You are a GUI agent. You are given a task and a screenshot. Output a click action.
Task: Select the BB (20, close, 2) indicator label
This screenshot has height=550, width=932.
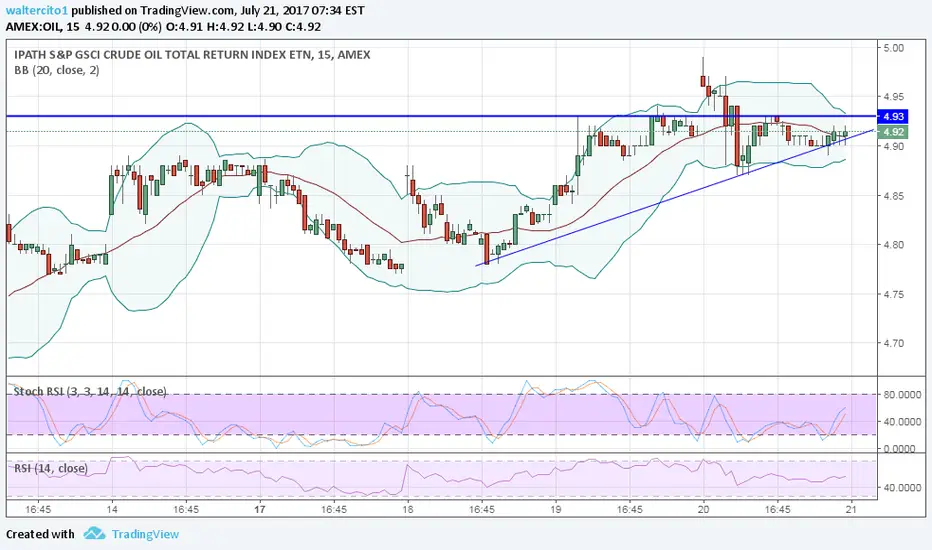tap(56, 70)
